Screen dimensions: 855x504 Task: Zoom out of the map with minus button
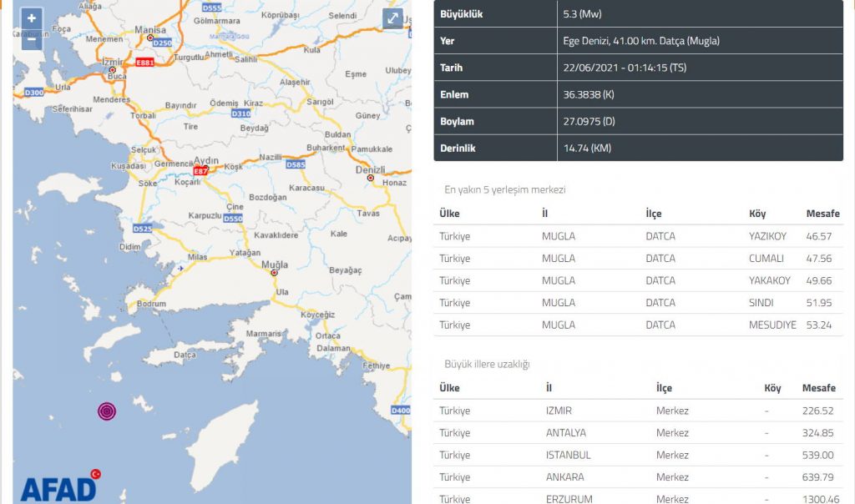click(32, 38)
